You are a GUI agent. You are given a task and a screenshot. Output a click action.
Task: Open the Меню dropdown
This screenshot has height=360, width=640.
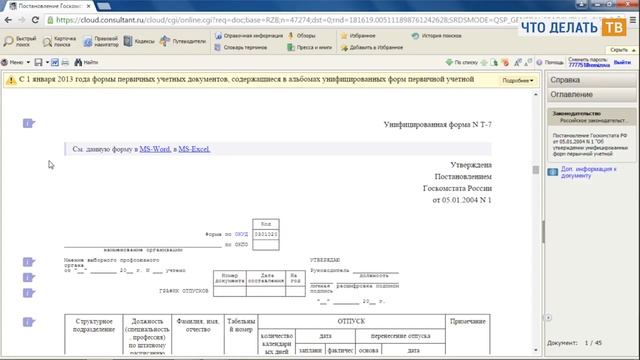15,62
